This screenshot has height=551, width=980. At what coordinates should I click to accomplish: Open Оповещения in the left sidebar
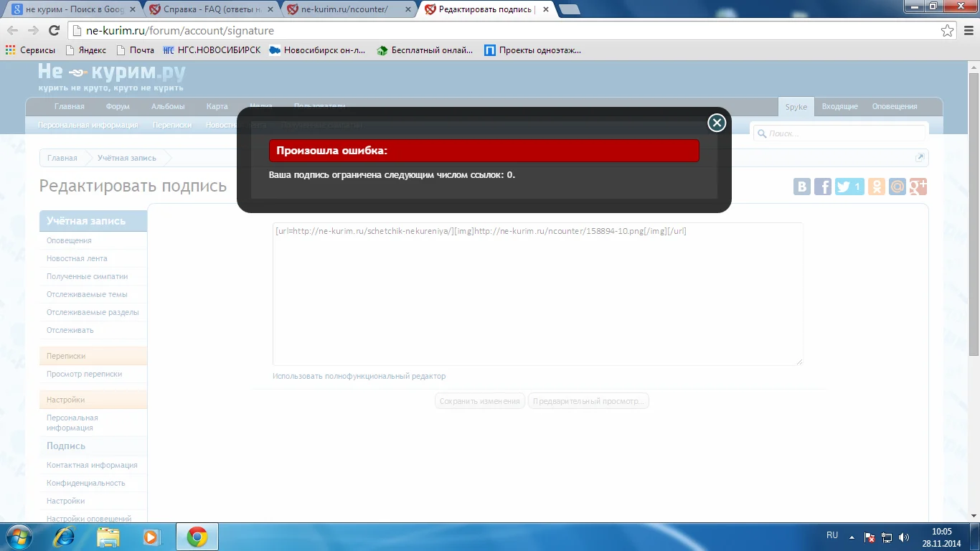(x=69, y=240)
